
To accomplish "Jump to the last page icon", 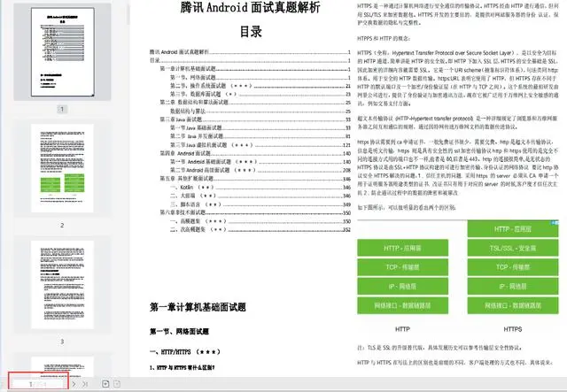I will click(85, 384).
